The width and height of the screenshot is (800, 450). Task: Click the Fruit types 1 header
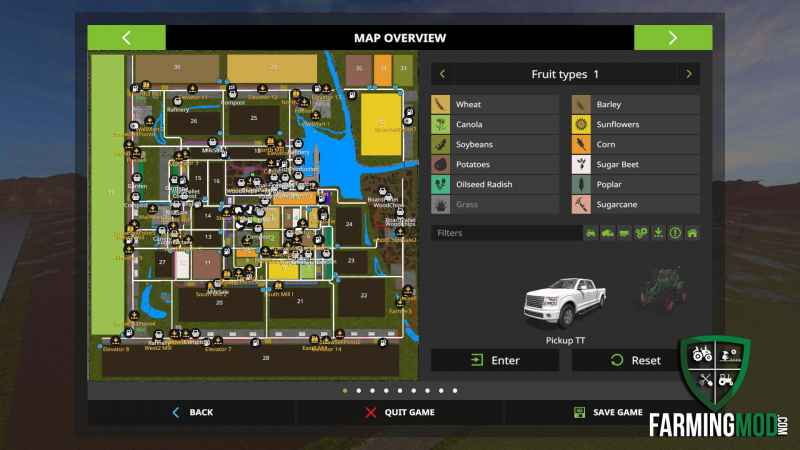tap(565, 74)
